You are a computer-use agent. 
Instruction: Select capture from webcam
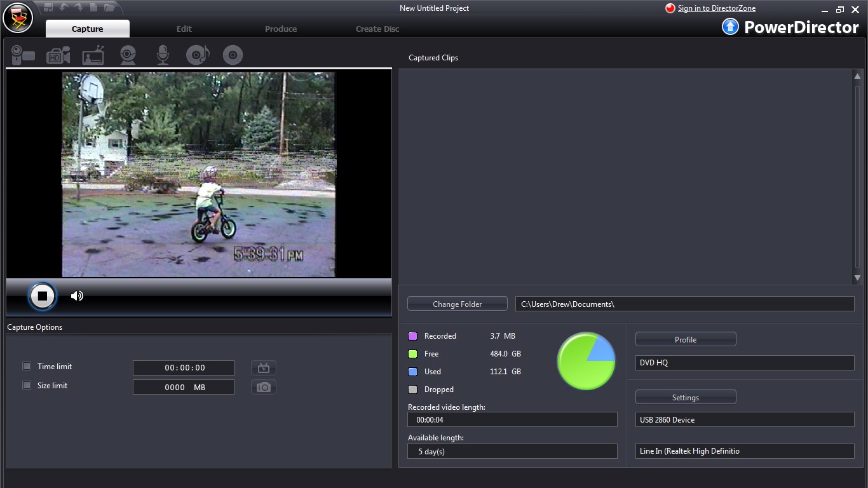point(128,55)
